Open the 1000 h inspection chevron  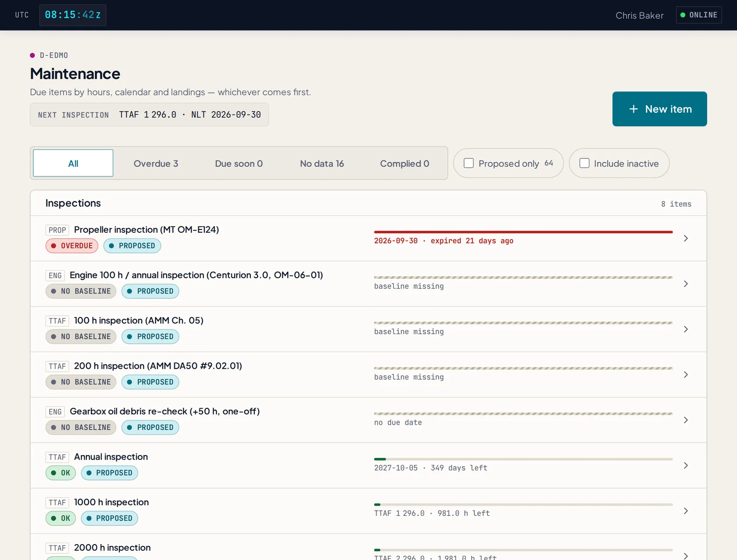tap(686, 511)
